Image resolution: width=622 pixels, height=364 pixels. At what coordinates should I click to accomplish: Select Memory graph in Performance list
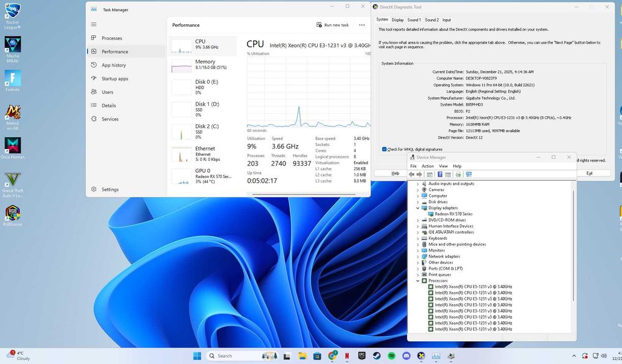click(203, 65)
